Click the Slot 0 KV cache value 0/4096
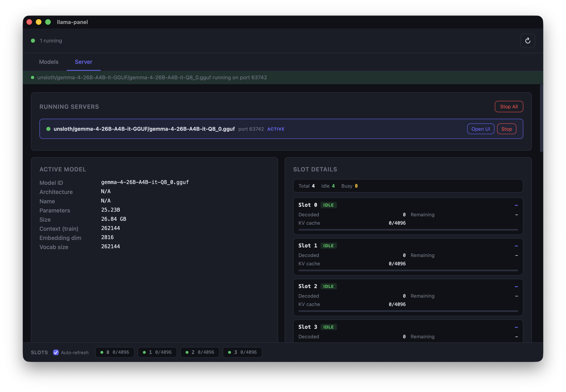This screenshot has height=392, width=566. pyautogui.click(x=397, y=223)
